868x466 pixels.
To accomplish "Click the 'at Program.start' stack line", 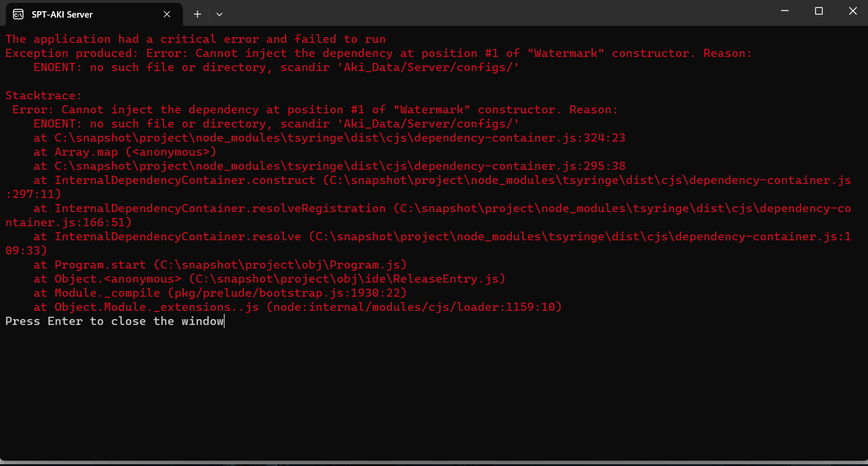I will pos(220,264).
